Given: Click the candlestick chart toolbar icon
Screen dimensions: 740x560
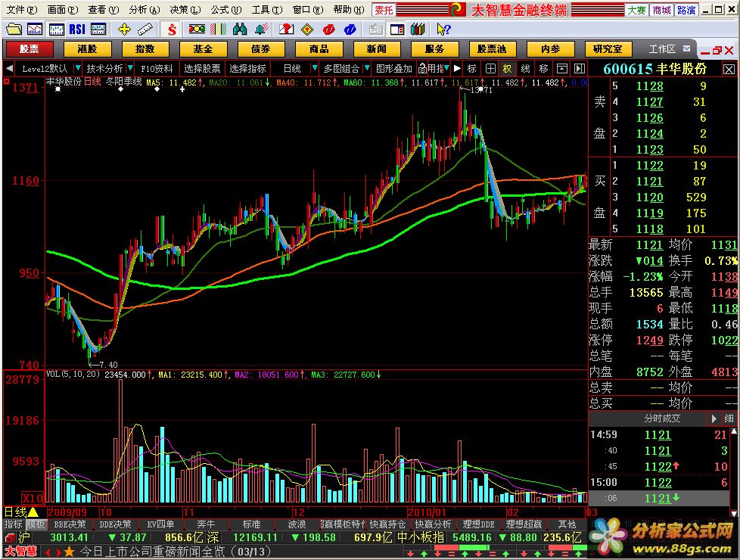Looking at the screenshot, I should (56, 30).
